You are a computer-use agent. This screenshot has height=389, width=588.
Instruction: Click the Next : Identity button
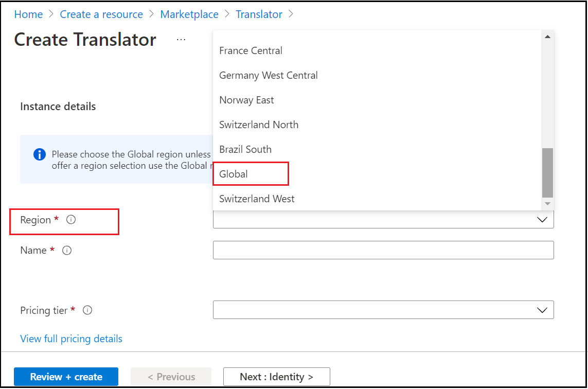tap(276, 377)
